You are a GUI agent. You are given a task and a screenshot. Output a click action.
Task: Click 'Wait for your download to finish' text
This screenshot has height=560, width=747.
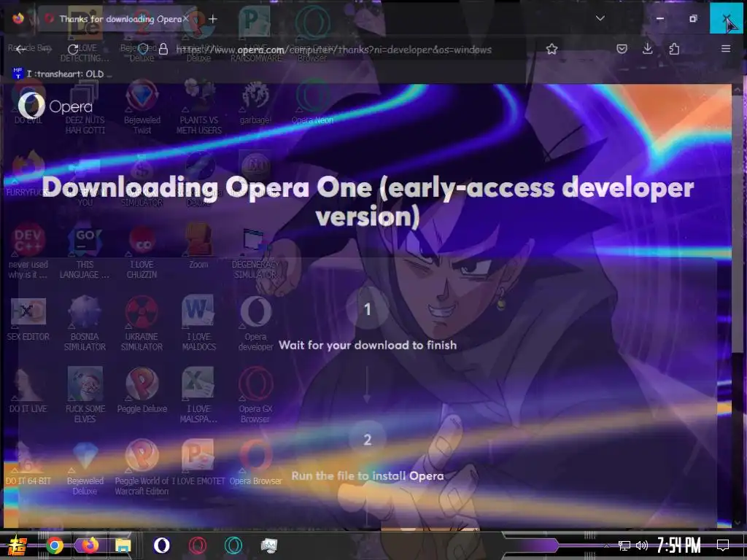[368, 345]
